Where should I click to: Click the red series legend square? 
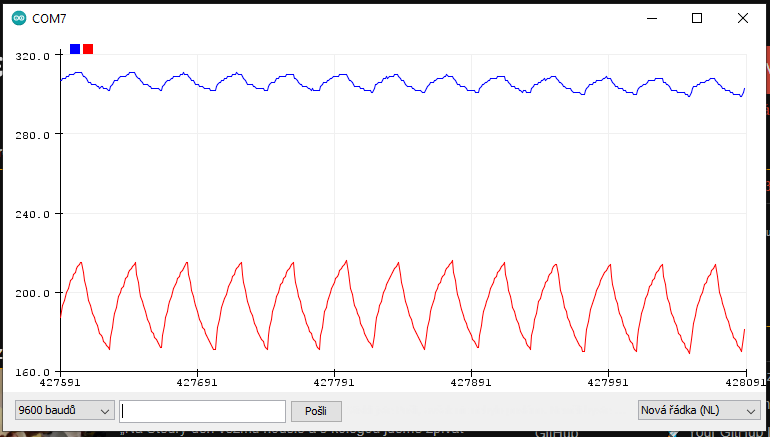point(88,49)
